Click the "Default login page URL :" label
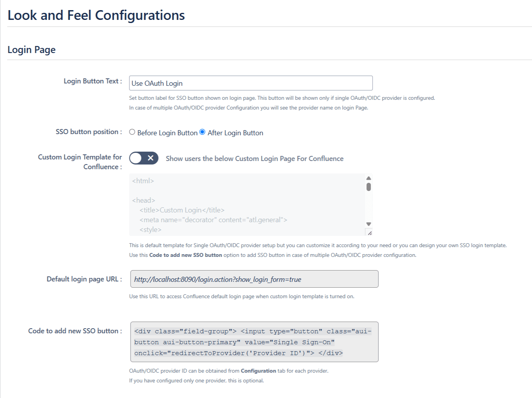532x398 pixels. (x=84, y=279)
